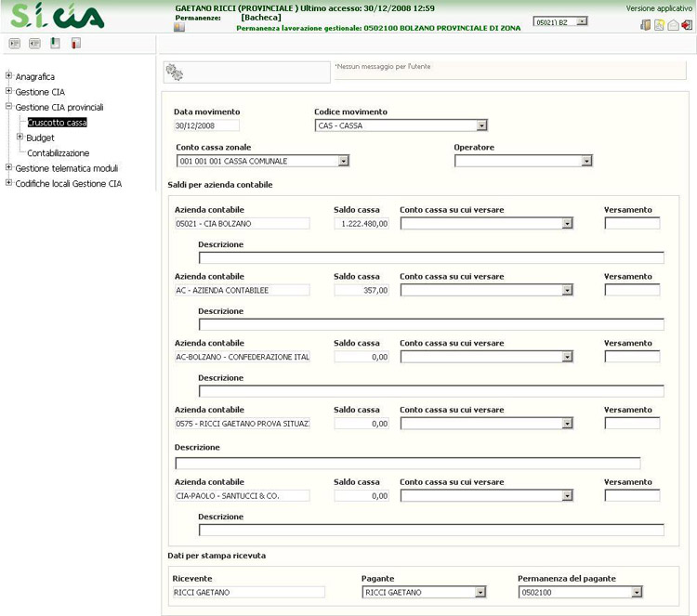Screen dimensions: 697x616
Task: Open the [Bacheca] link
Action: (261, 18)
